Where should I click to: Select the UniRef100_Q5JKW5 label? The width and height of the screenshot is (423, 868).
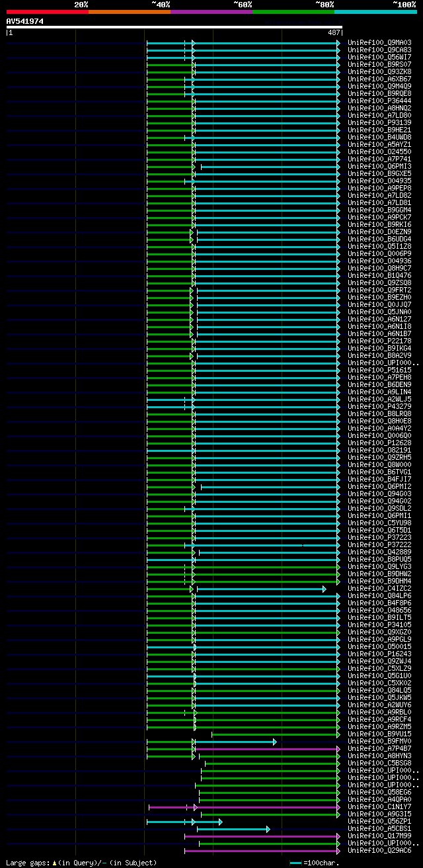379,697
